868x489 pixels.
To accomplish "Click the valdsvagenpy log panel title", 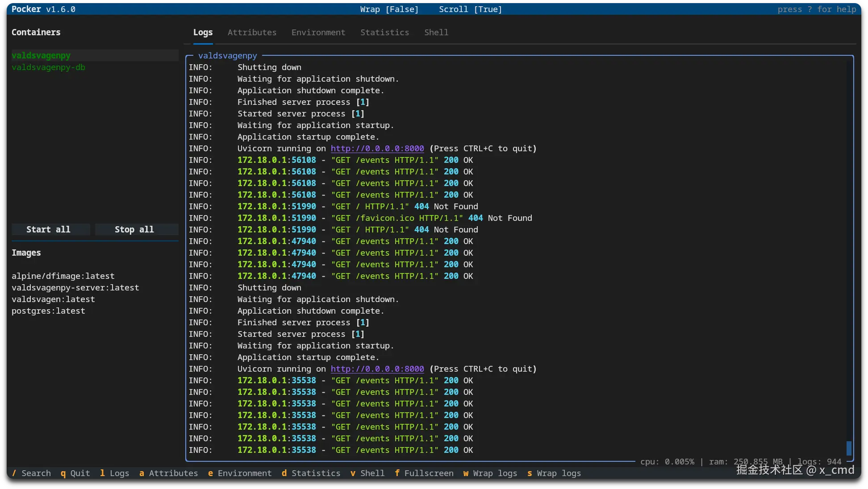I will 228,56.
